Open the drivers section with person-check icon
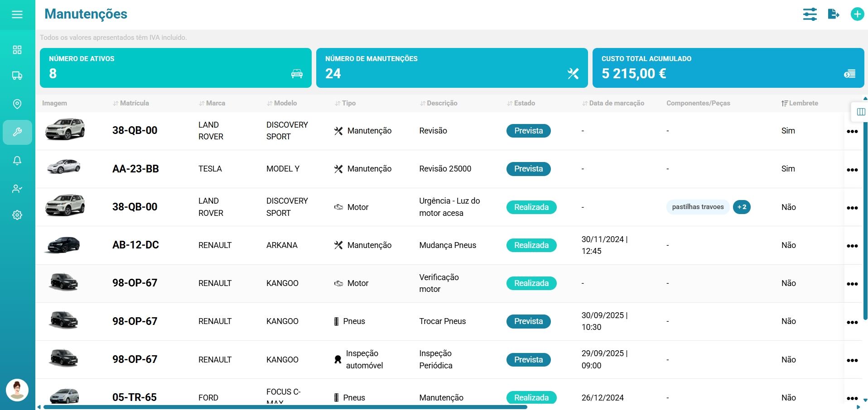The image size is (868, 410). [17, 189]
